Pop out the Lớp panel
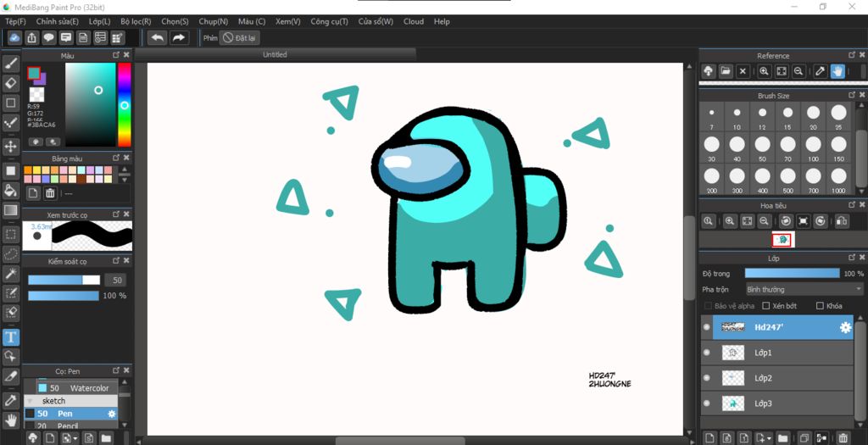This screenshot has height=445, width=868. pyautogui.click(x=852, y=258)
